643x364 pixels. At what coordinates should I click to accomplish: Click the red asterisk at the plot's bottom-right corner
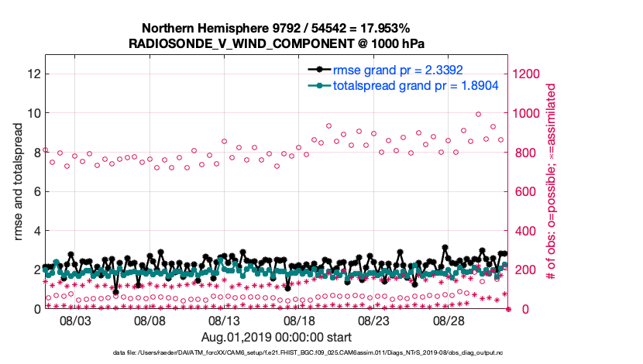pos(508,309)
